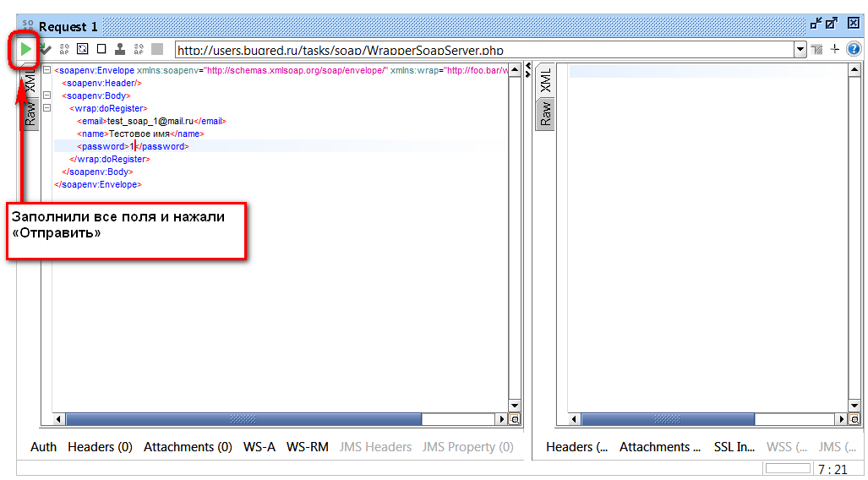
Task: Collapse the request pane using upper splitter arrow
Action: 527,67
